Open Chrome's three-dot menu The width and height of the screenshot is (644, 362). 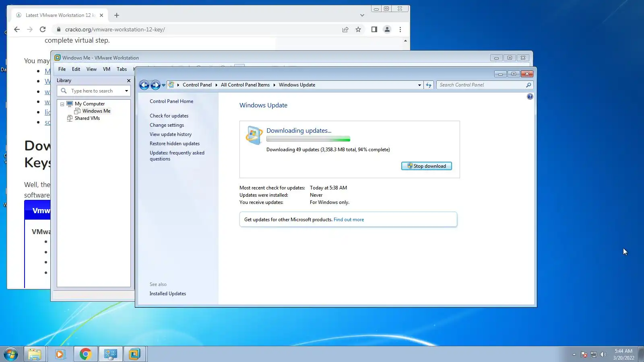400,29
